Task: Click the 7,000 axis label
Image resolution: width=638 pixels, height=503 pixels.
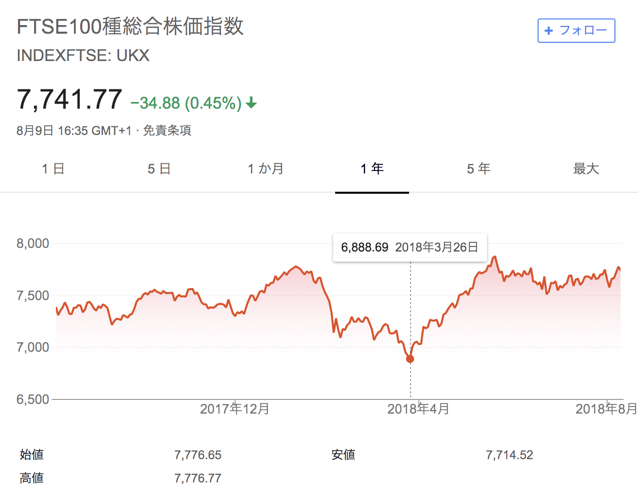Action: pos(33,347)
